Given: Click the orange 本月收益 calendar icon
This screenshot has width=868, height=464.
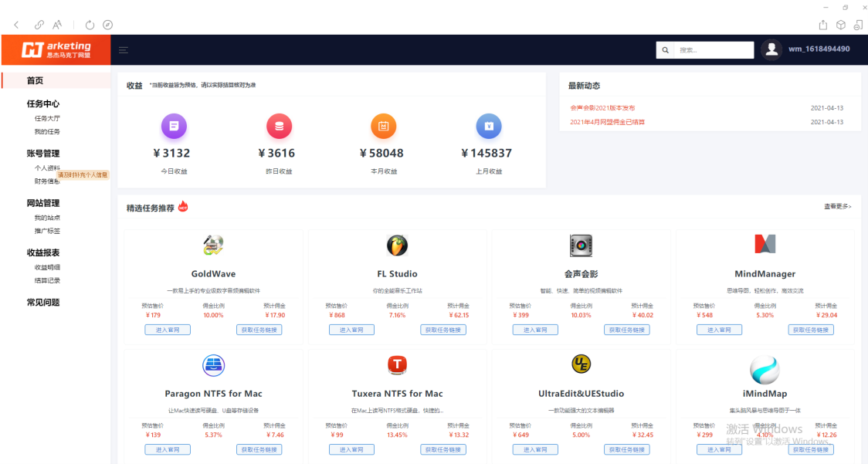Looking at the screenshot, I should 384,126.
